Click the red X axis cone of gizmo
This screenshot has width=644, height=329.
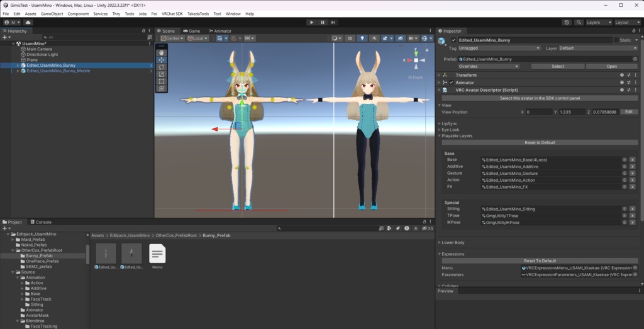(409, 60)
